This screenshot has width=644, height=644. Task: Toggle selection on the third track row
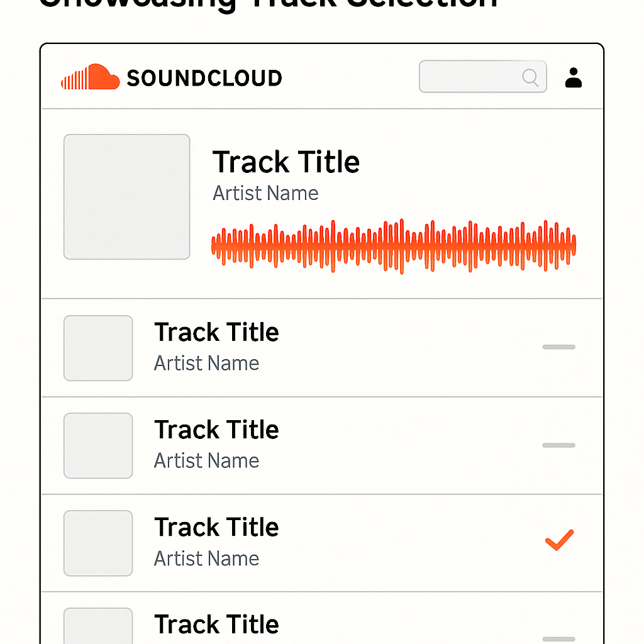[558, 445]
